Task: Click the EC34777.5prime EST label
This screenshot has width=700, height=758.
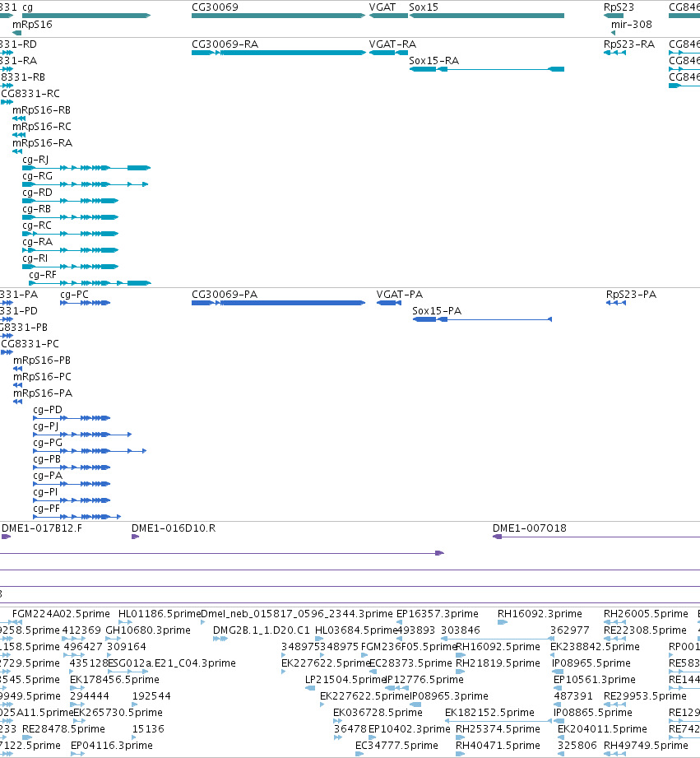Action: 396,745
